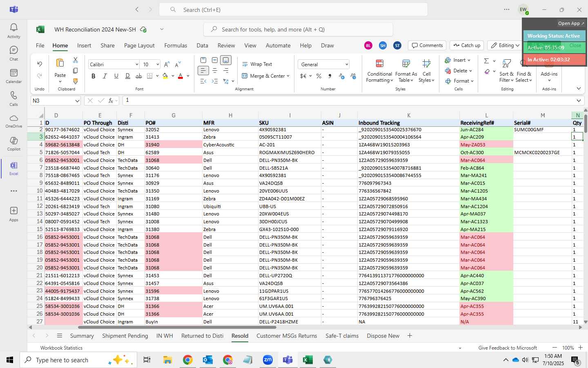Click the Cut scissors icon
Viewport: 588px width, 368px height.
click(x=76, y=60)
